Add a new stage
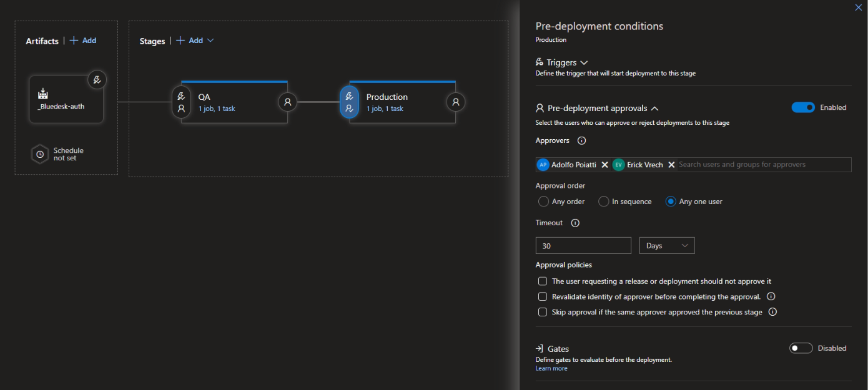The image size is (868, 390). 190,41
